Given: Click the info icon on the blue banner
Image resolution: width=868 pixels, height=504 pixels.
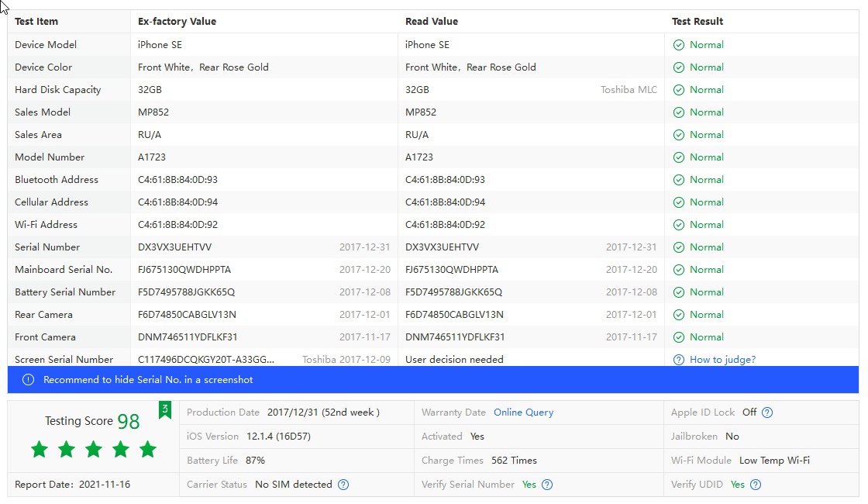Looking at the screenshot, I should [x=28, y=379].
